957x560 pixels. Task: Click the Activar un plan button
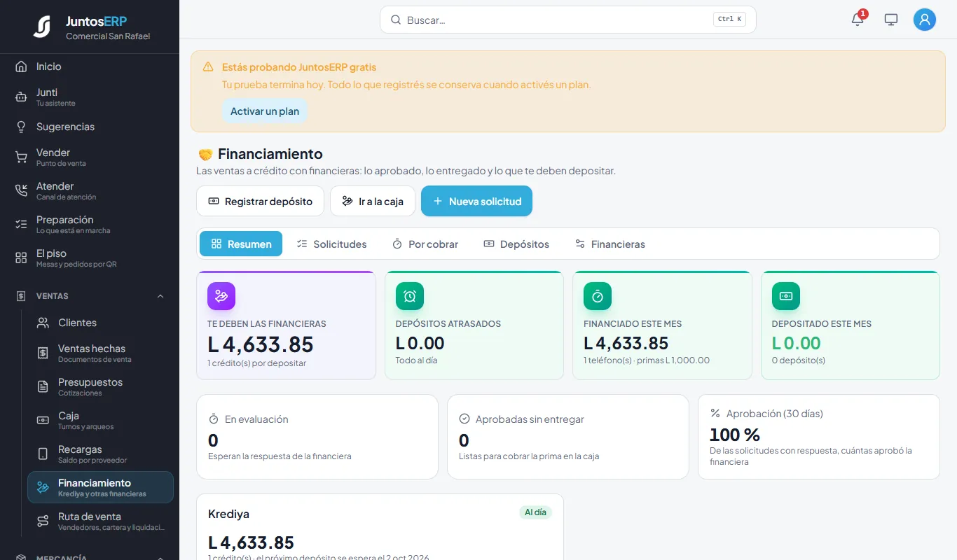click(265, 111)
